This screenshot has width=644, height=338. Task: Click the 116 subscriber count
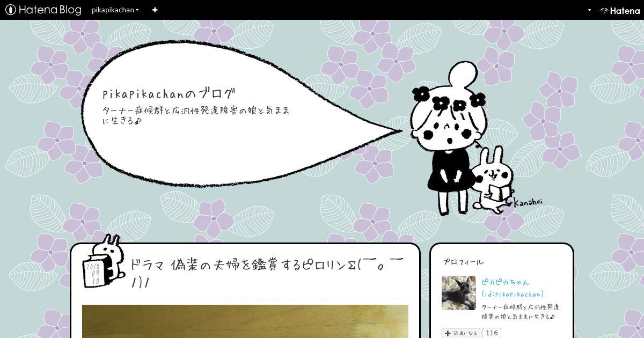coord(492,333)
